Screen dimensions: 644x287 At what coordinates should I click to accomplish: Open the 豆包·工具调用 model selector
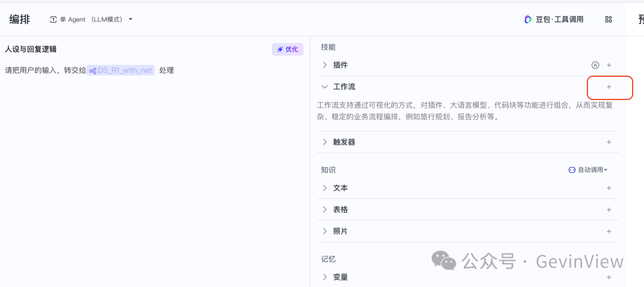[553, 19]
